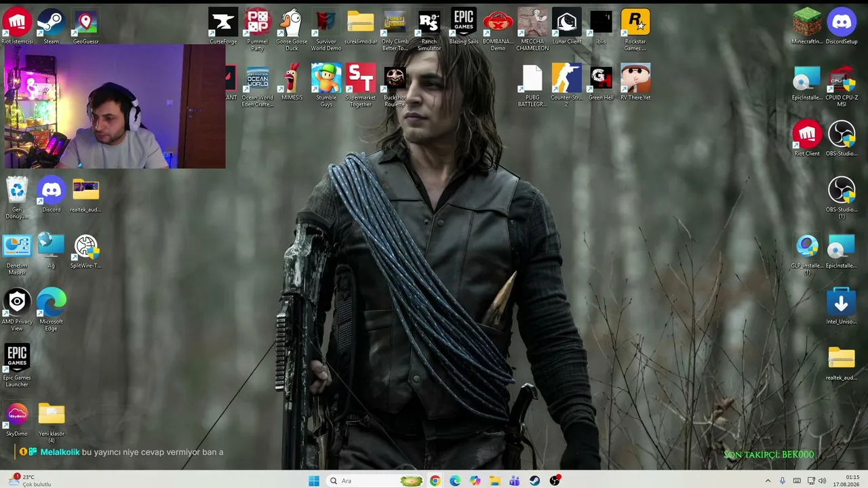Viewport: 868px width, 488px height.
Task: Click the MECCHA CHAMELEON icon
Action: pos(532,30)
